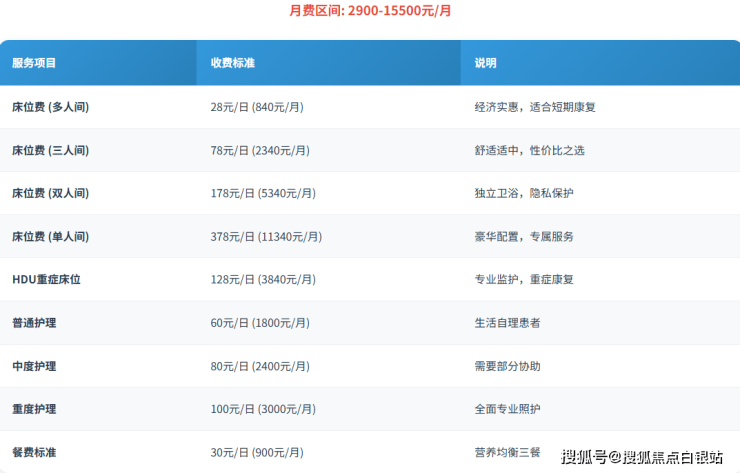
Task: Click the 月费区间 2900-15500元/月 heading
Action: pos(370,12)
